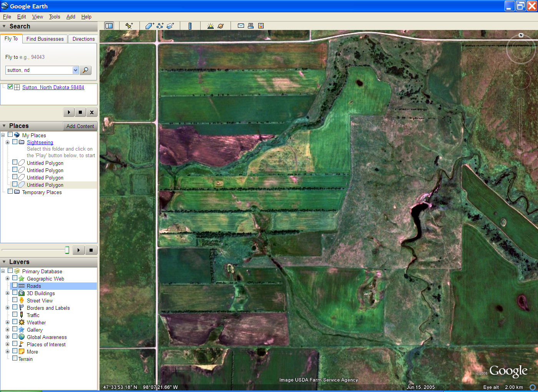The image size is (538, 392).
Task: Click the Traffic layer icon
Action: 22,315
